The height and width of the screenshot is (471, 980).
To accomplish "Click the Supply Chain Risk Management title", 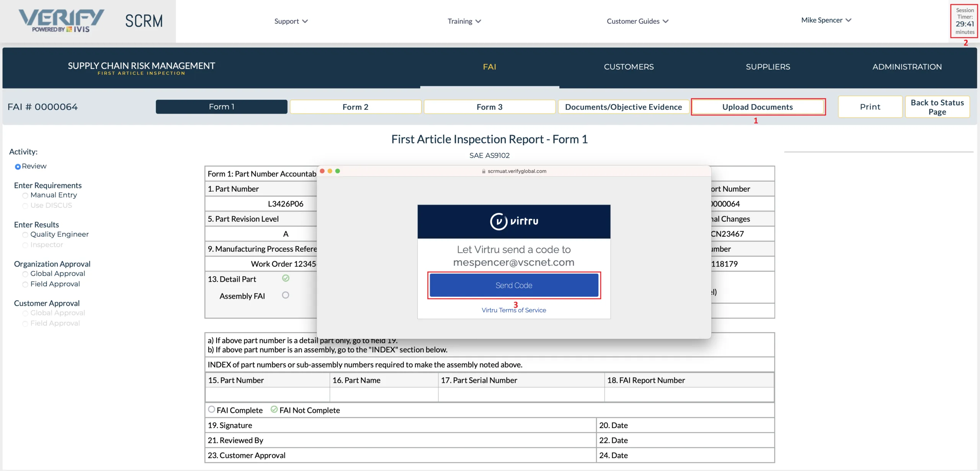I will [141, 66].
